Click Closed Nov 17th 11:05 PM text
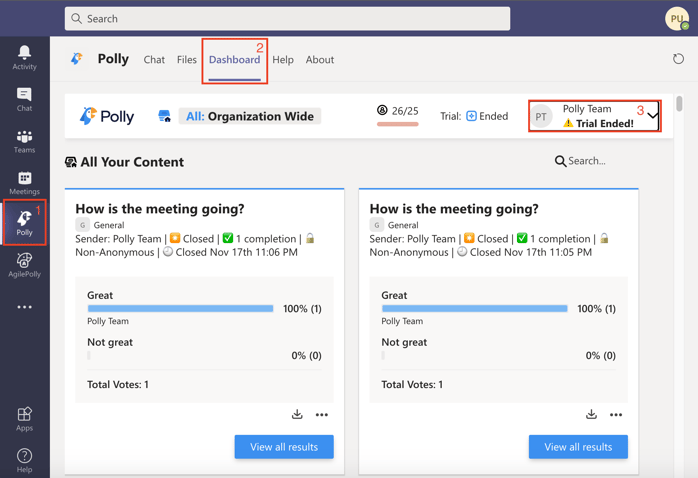The width and height of the screenshot is (698, 478). 531,252
